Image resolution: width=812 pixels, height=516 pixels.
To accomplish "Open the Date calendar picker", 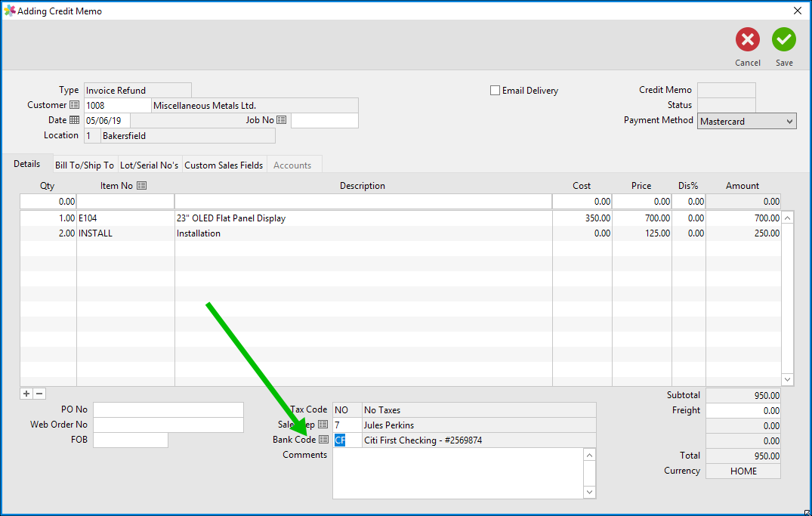I will tap(73, 120).
